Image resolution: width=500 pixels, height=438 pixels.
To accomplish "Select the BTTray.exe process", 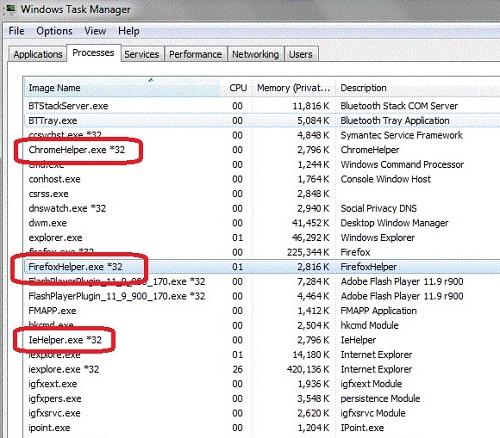I will [x=262, y=121].
